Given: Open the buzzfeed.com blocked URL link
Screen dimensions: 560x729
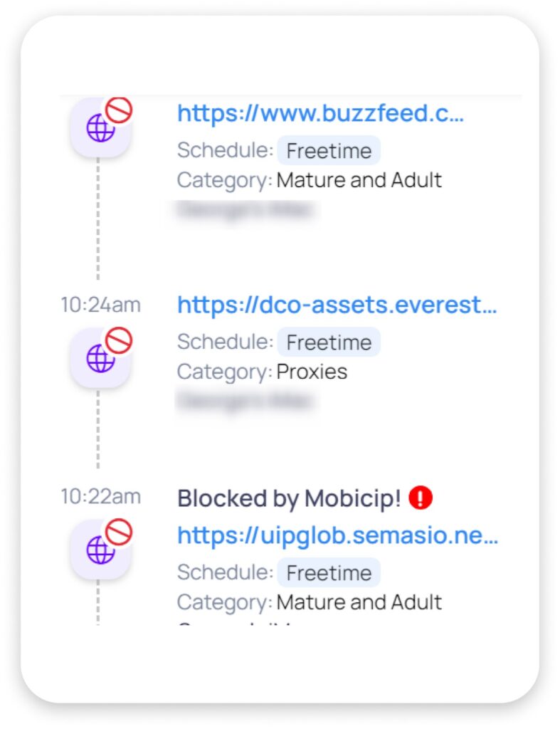Looking at the screenshot, I should [320, 113].
